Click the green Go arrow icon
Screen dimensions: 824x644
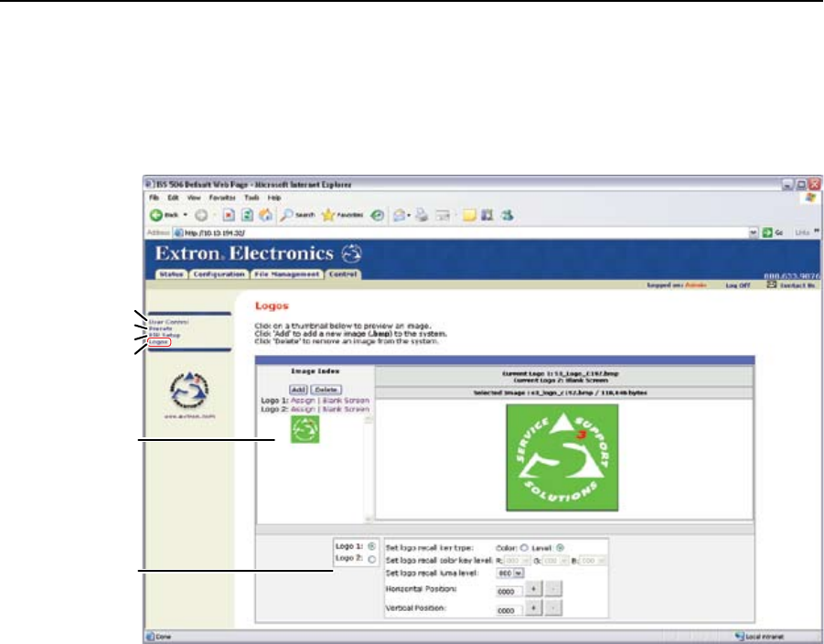tap(767, 232)
